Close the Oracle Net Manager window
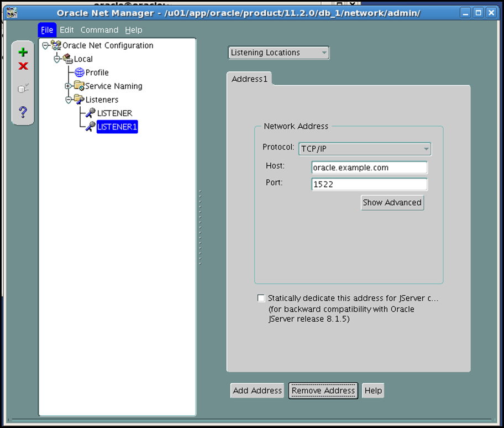This screenshot has height=428, width=504. coord(491,13)
